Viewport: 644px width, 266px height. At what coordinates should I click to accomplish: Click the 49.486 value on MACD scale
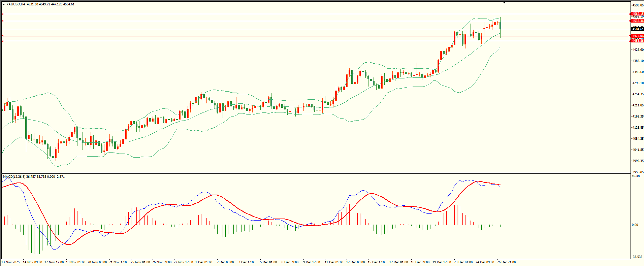tap(637, 176)
